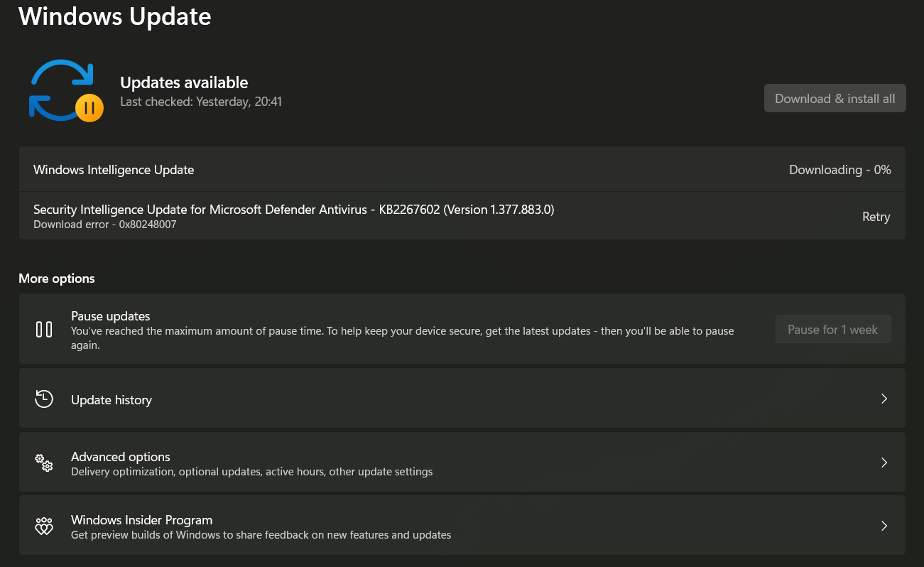Viewport: 924px width, 567px height.
Task: Click the Windows Insider Program hearts icon
Action: point(44,526)
